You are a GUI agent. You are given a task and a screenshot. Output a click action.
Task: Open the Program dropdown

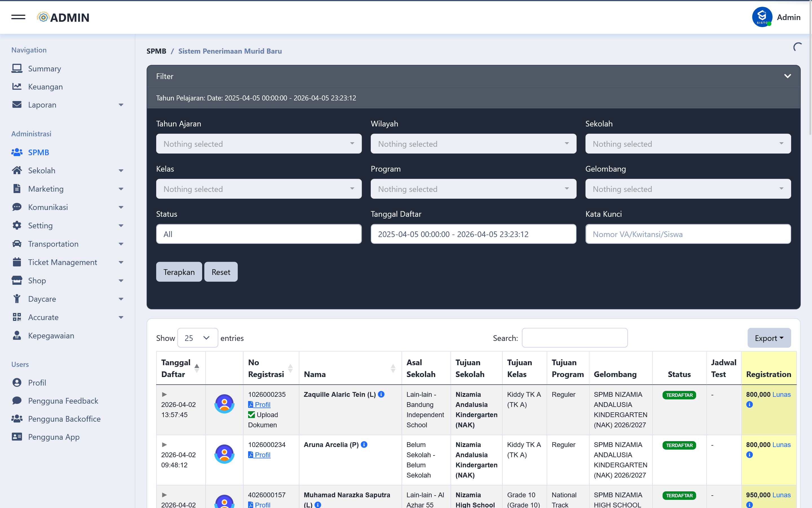click(x=473, y=189)
